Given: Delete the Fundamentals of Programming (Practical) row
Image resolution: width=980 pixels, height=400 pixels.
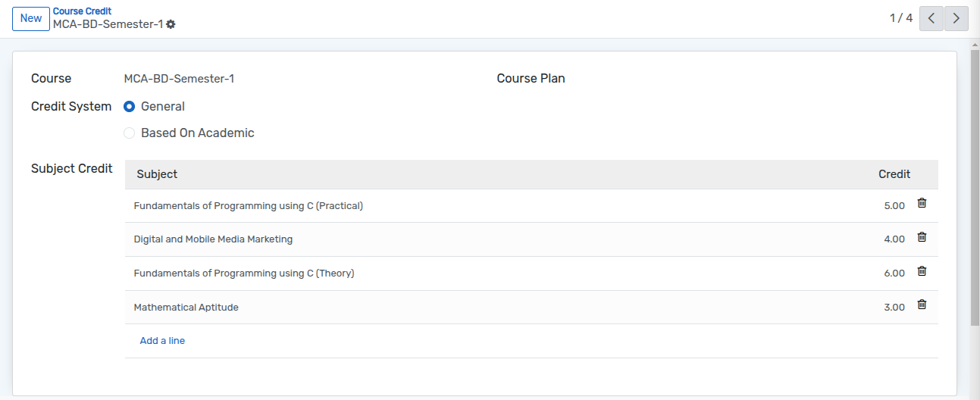Looking at the screenshot, I should (x=922, y=203).
